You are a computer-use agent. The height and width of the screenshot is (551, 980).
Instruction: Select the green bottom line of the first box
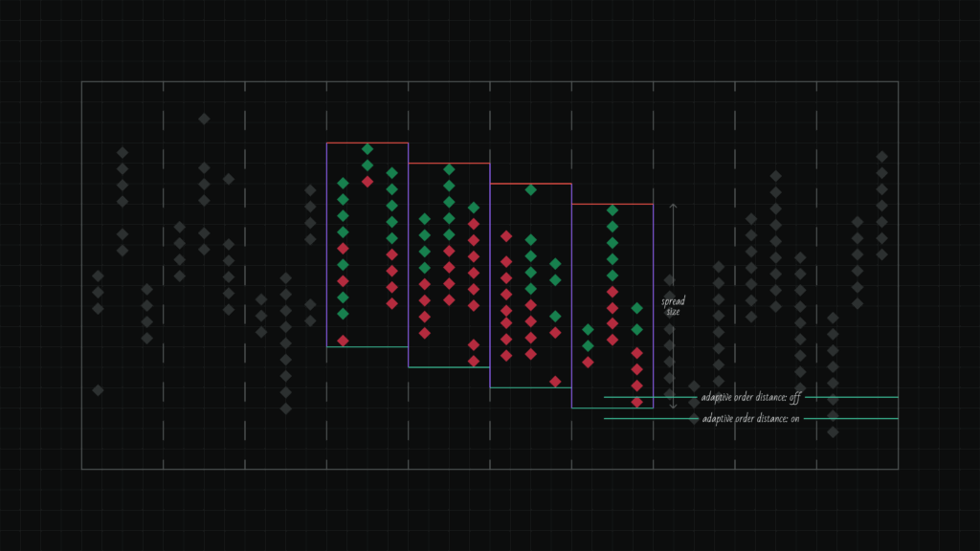(367, 346)
